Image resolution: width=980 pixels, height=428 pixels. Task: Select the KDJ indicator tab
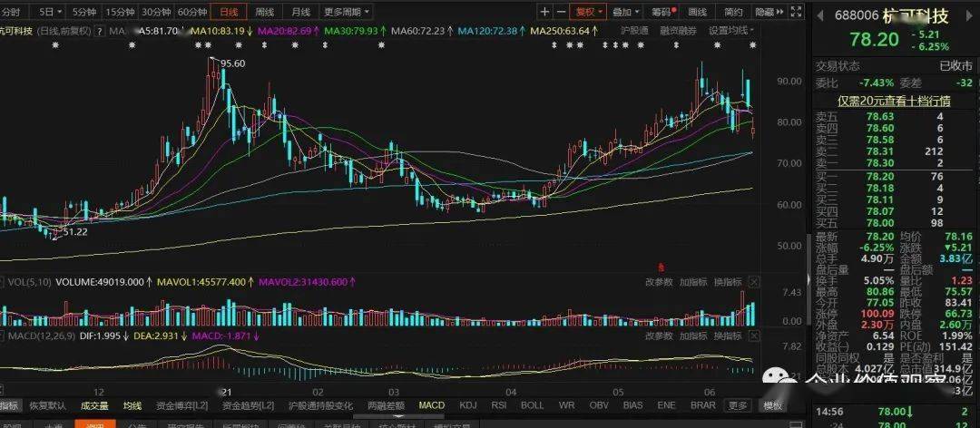pos(468,405)
